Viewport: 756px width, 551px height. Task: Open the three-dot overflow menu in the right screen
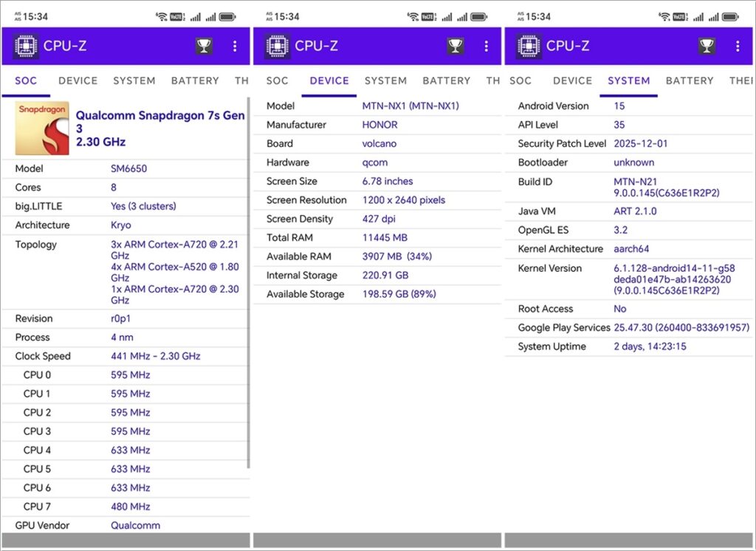coord(737,46)
